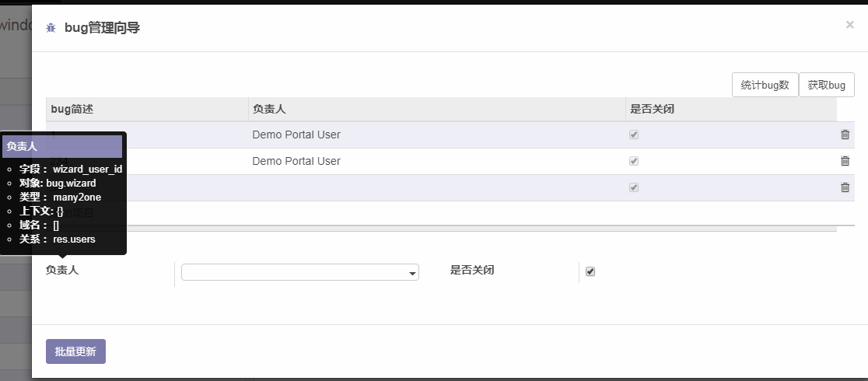Uncheck the 是否关闭 checkbox in form
The width and height of the screenshot is (868, 381).
point(590,271)
